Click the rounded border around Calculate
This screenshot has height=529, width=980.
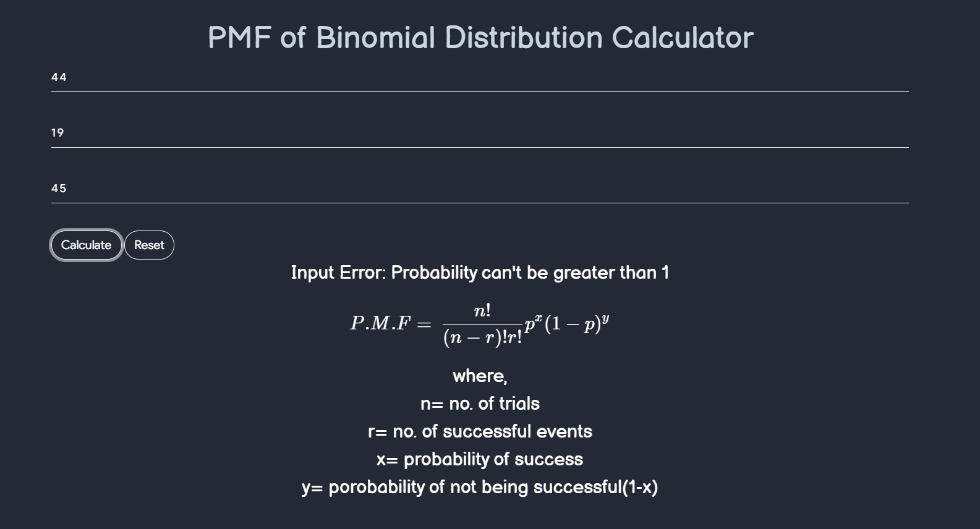pos(86,231)
